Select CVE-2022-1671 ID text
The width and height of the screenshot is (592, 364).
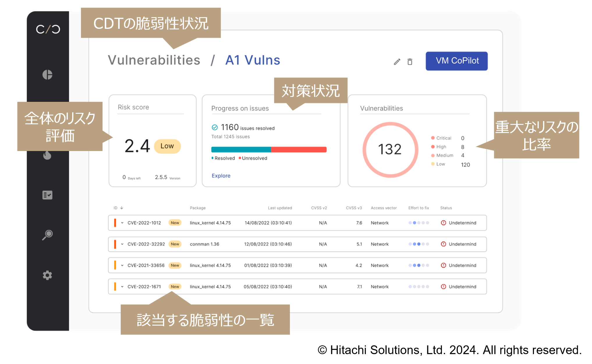pos(144,287)
